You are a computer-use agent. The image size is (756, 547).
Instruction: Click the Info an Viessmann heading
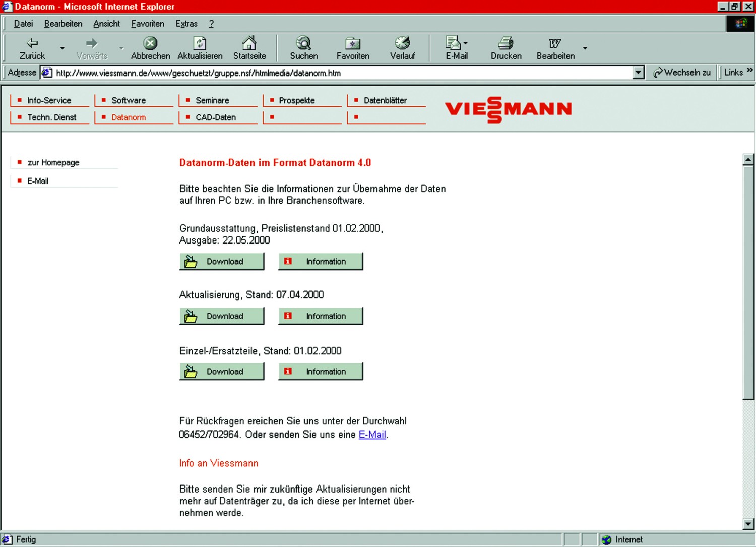pos(219,463)
